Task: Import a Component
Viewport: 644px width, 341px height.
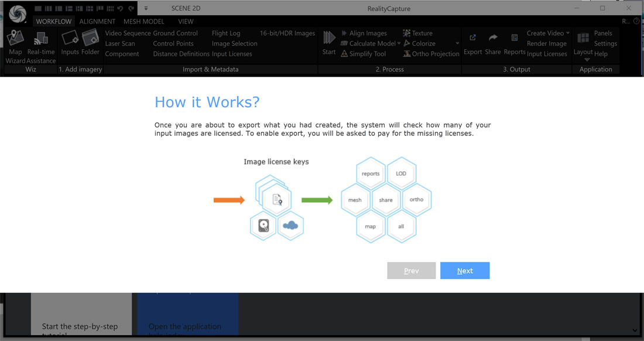Action: point(122,54)
